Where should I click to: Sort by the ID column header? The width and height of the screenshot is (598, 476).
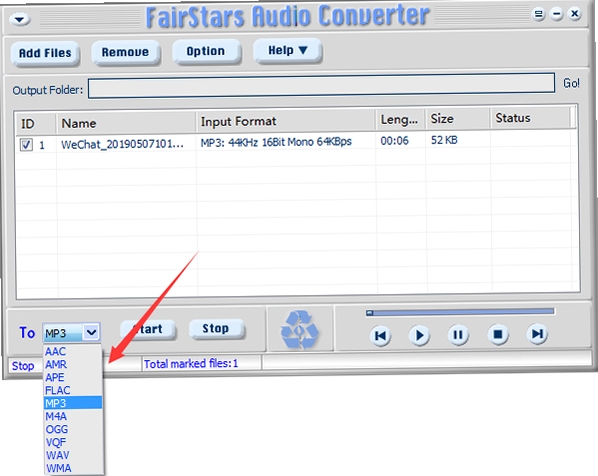click(36, 124)
